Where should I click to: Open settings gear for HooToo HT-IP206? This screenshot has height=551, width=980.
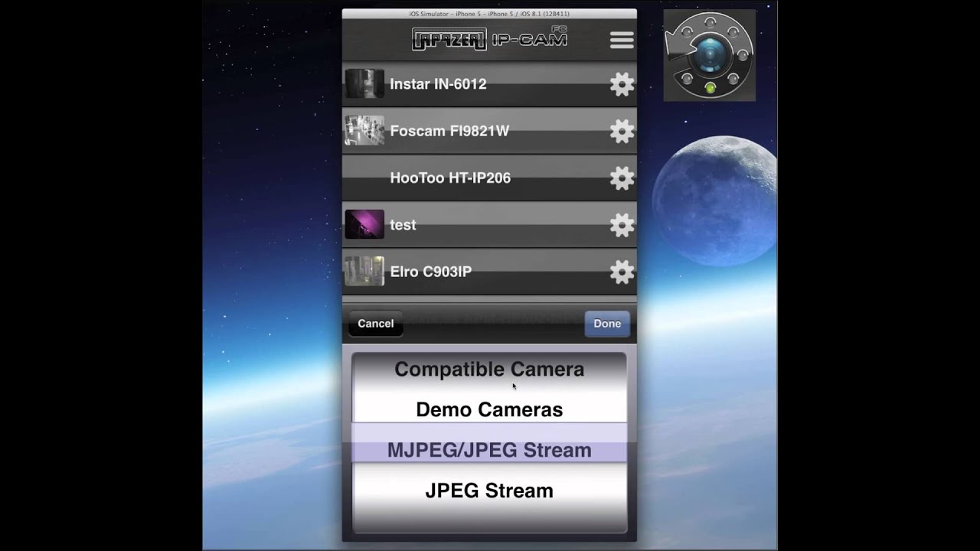[x=622, y=178]
